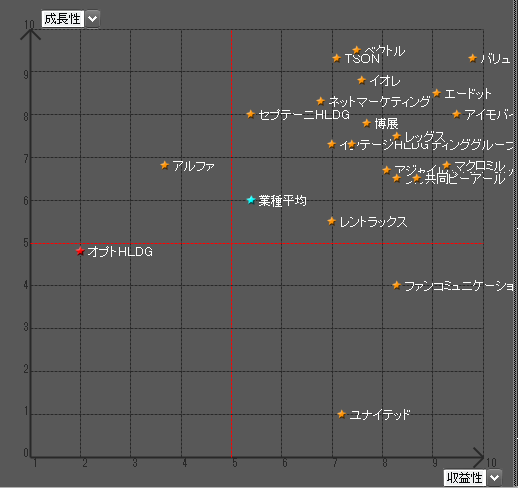Select the バリュ star marker at right edge
The height and width of the screenshot is (488, 518).
click(x=472, y=58)
